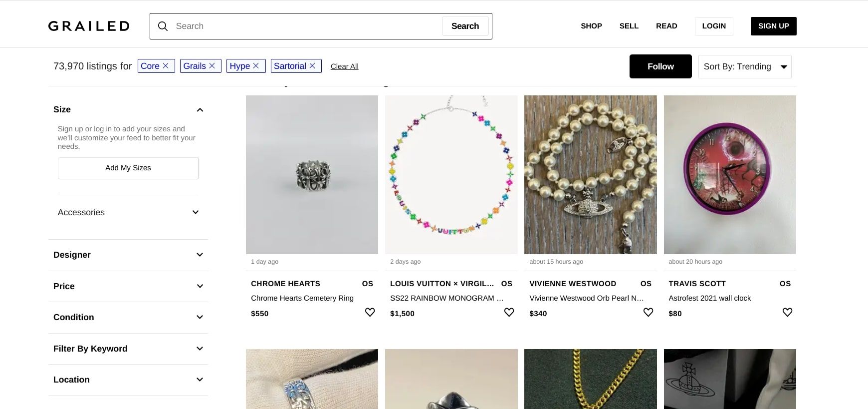Viewport: 868px width, 409px height.
Task: Expand the Price filter section
Action: point(128,286)
